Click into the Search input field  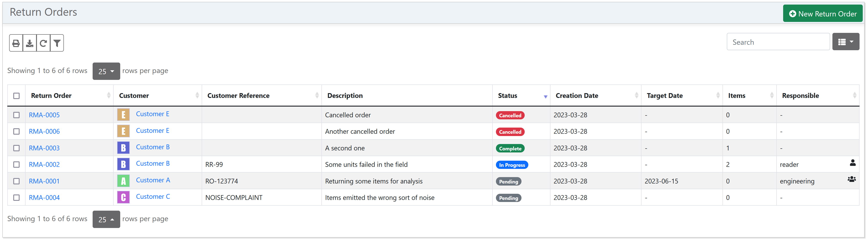point(778,42)
